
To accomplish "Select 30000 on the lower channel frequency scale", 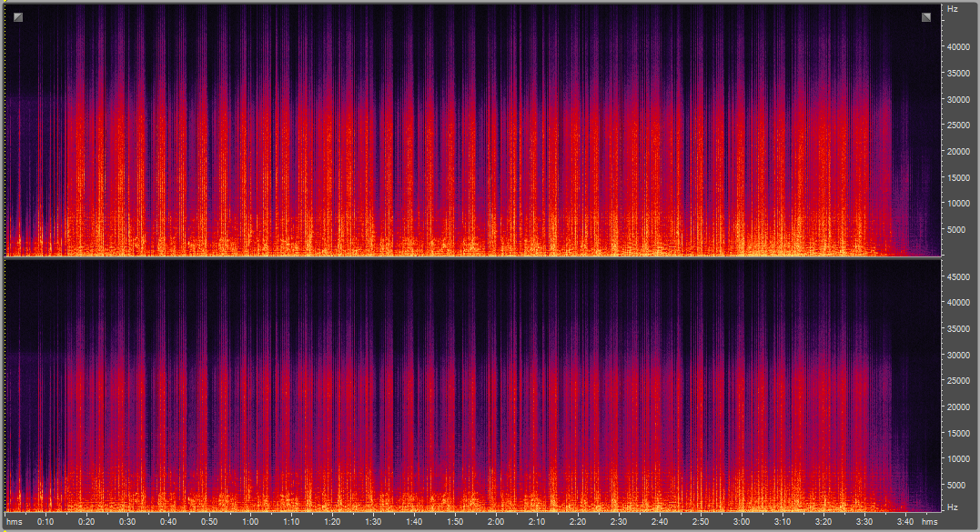I will click(959, 355).
